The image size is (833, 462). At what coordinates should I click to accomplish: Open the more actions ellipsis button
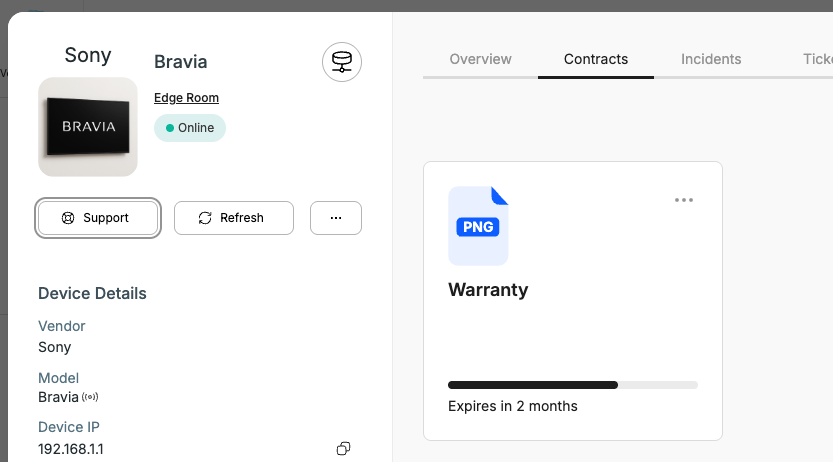pyautogui.click(x=336, y=218)
